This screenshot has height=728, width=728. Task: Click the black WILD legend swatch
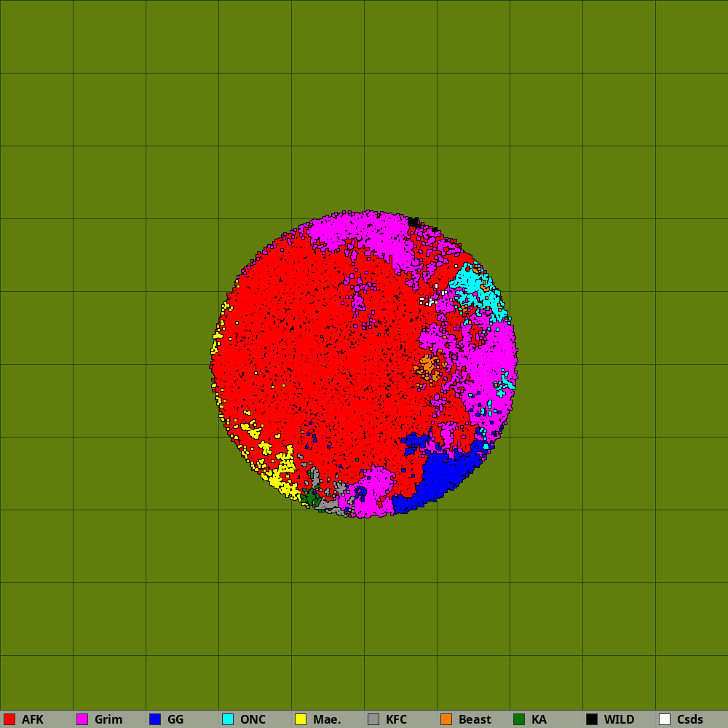tap(592, 719)
